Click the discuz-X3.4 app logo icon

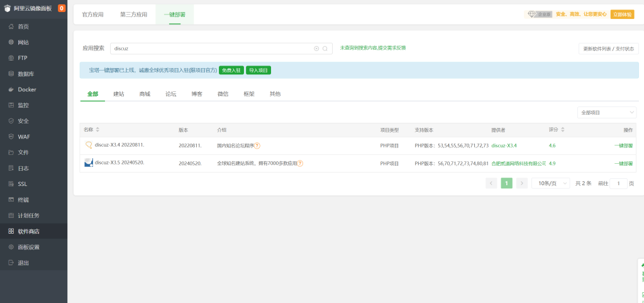click(88, 145)
